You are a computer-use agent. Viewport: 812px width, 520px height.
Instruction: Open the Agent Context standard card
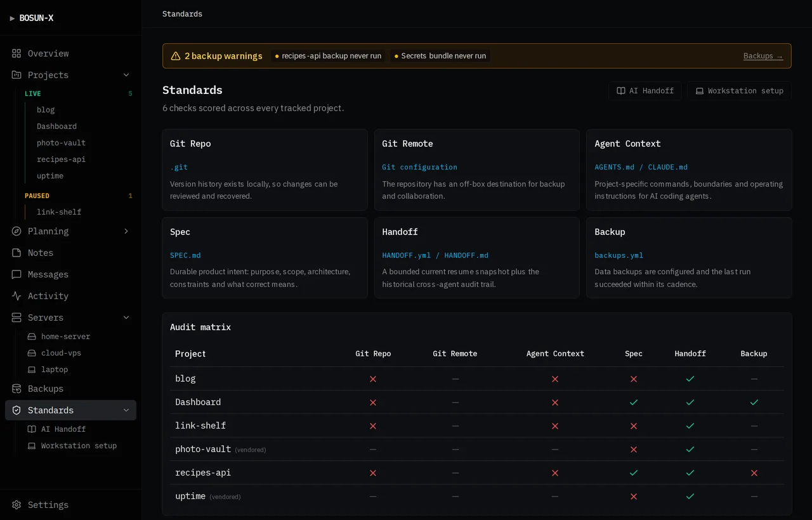coord(689,170)
